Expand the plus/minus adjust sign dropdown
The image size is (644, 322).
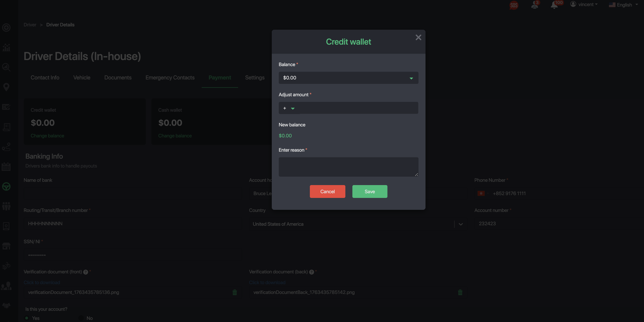pos(289,108)
